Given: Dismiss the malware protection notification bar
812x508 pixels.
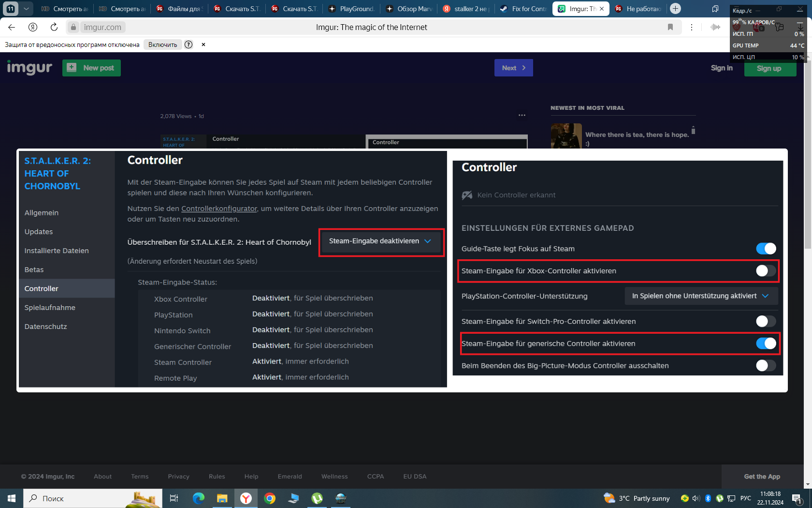Looking at the screenshot, I should coord(203,45).
